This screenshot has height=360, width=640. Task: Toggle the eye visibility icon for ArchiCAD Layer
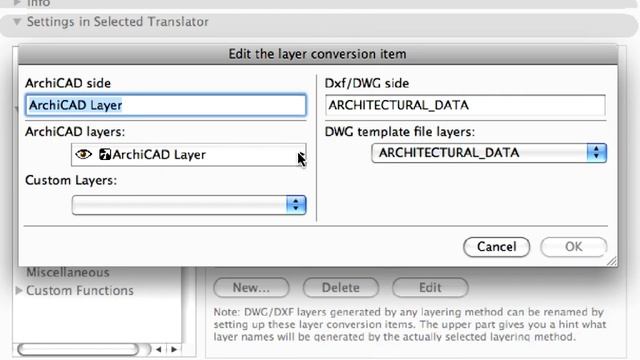(83, 154)
